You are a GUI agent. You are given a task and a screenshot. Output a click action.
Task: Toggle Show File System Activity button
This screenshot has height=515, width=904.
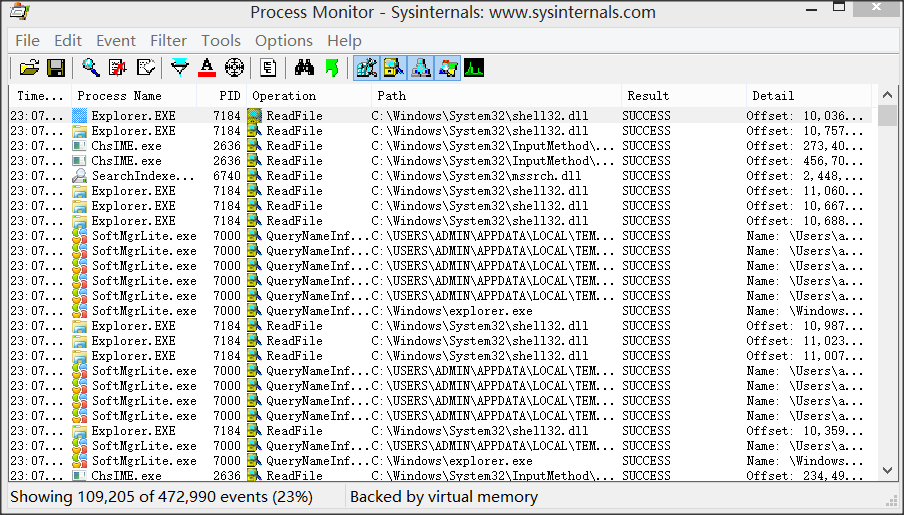tap(394, 68)
